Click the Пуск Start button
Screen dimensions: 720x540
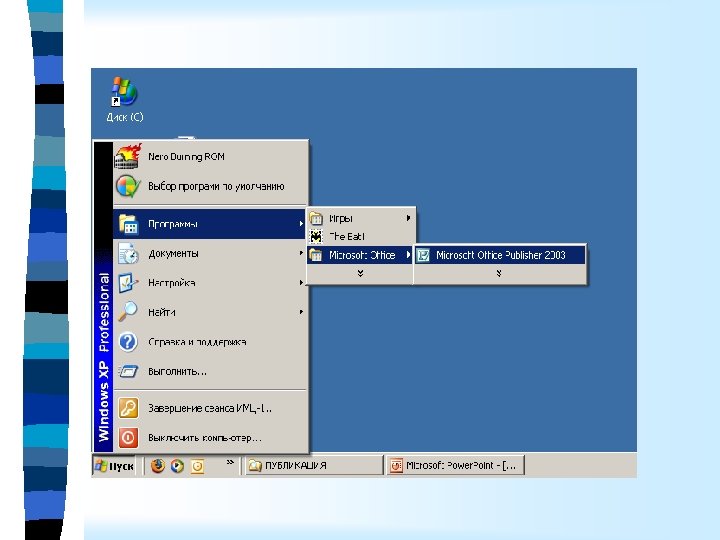click(114, 466)
